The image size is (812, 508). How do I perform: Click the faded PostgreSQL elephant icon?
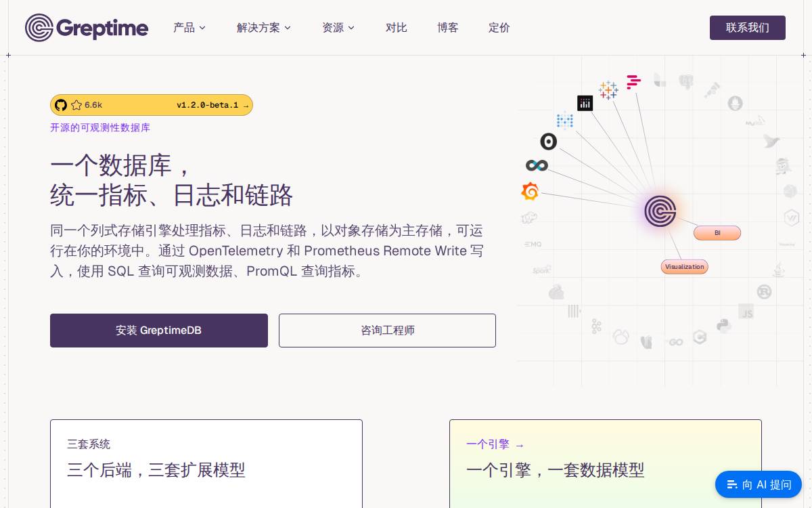(686, 82)
